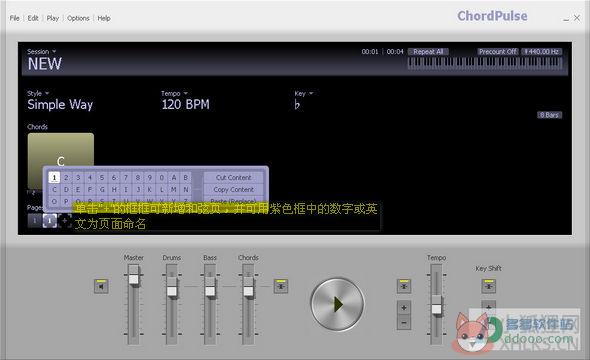590x360 pixels.
Task: Click the 00:04 total time readout
Action: click(x=395, y=52)
